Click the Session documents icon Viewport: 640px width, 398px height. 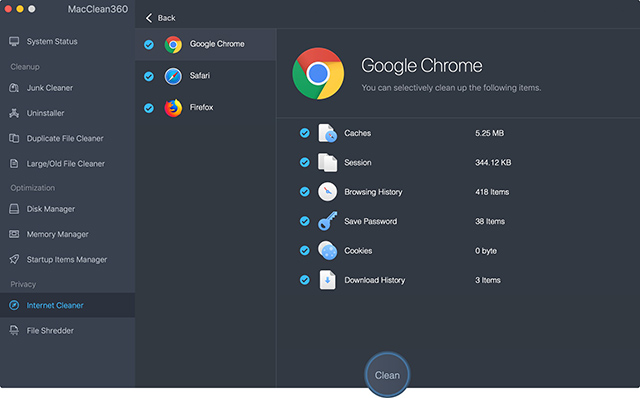[328, 162]
